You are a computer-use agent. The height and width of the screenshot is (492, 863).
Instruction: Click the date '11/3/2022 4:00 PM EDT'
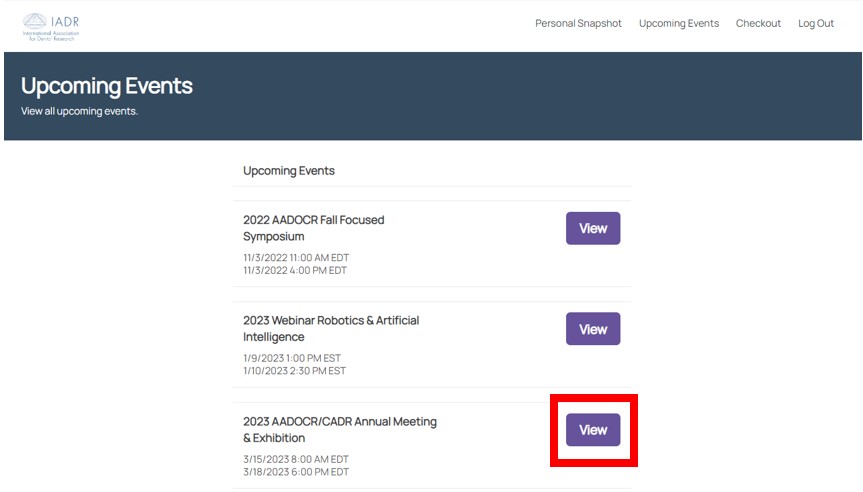pyautogui.click(x=295, y=270)
